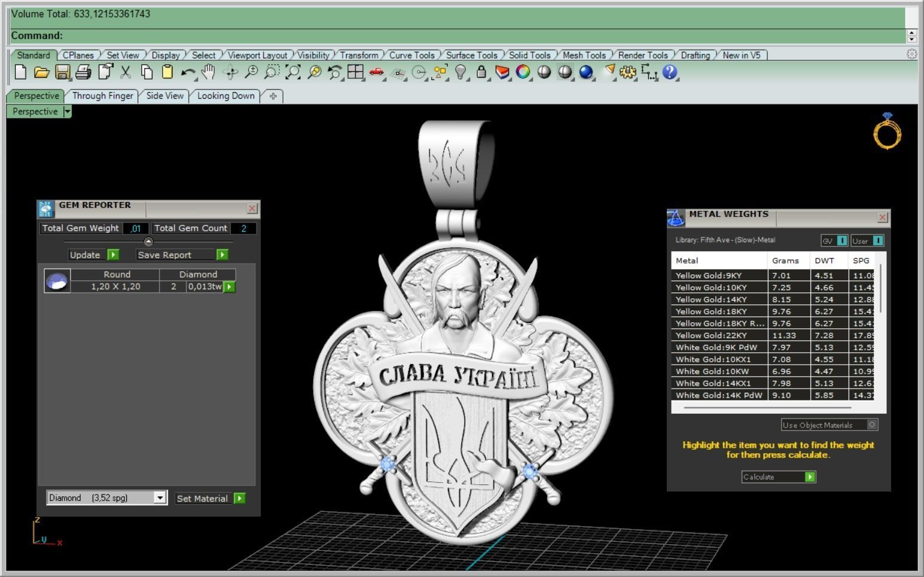This screenshot has width=924, height=577.
Task: Open the Drafting toolbar tab
Action: (696, 55)
